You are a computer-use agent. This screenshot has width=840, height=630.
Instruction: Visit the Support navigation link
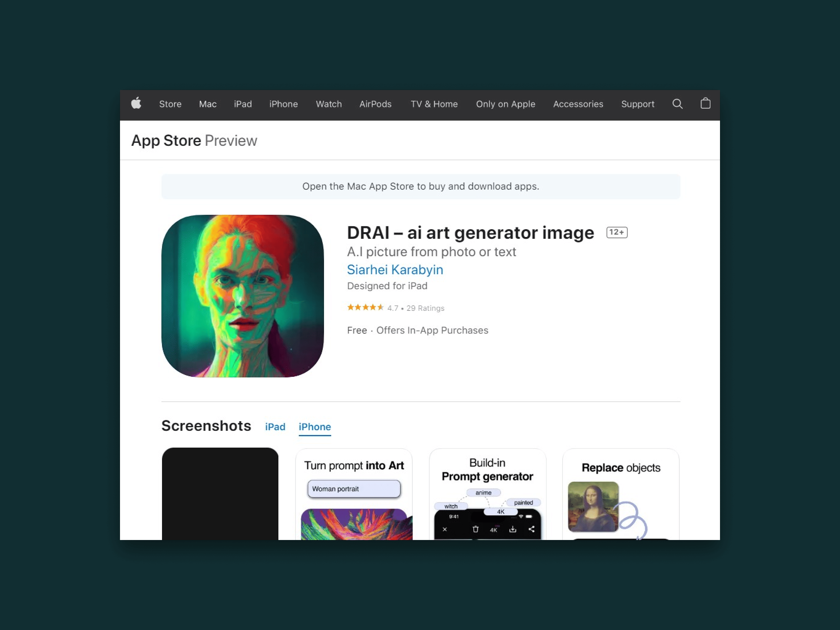pyautogui.click(x=637, y=104)
